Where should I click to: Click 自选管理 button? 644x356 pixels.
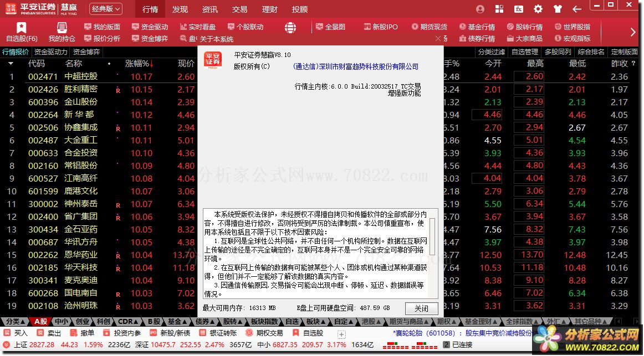click(525, 52)
